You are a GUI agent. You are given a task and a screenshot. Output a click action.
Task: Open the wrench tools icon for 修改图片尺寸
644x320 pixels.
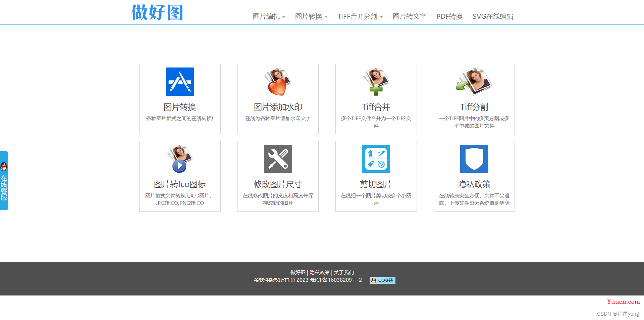point(278,159)
